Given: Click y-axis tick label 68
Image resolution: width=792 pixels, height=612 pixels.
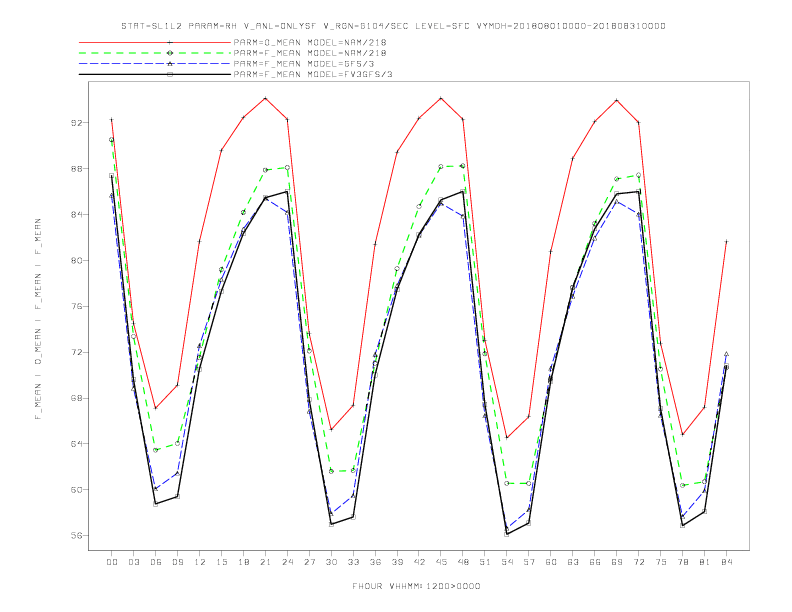Looking at the screenshot, I should 75,398.
